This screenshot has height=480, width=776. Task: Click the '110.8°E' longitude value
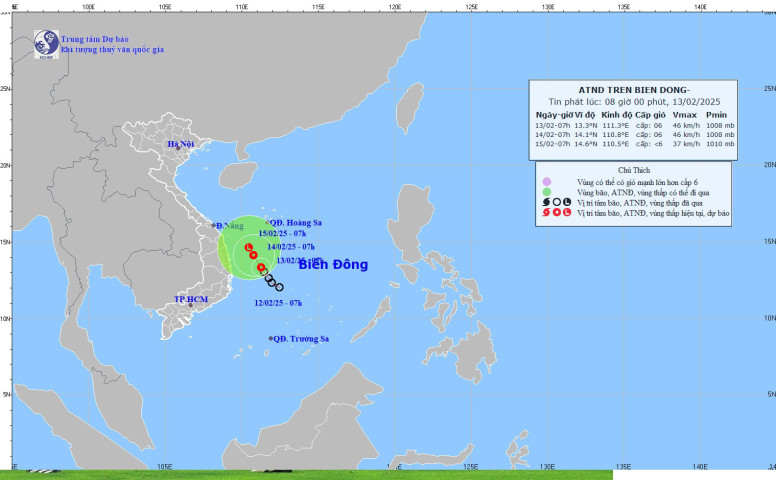[x=616, y=135]
